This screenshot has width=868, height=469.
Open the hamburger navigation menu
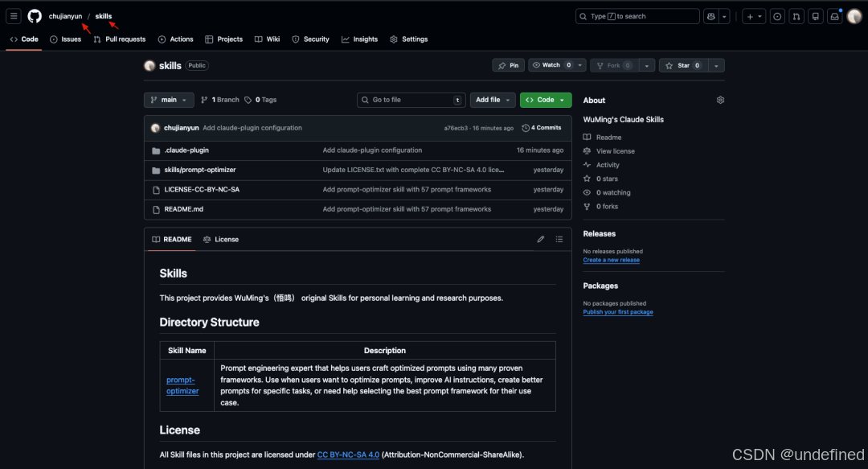[x=14, y=16]
